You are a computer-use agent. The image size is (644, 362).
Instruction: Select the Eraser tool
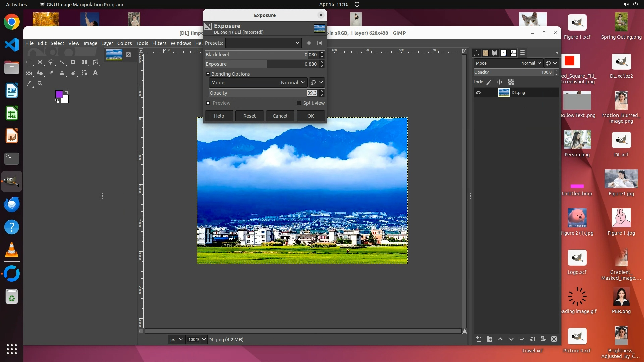pos(51,73)
